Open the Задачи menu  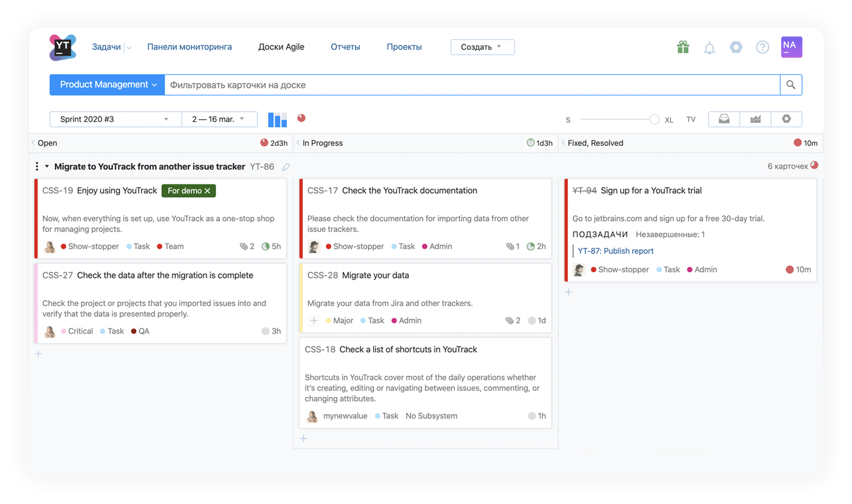click(x=106, y=47)
